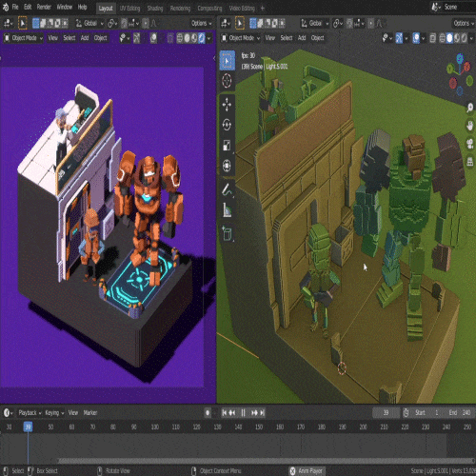Image resolution: width=476 pixels, height=476 pixels.
Task: Click the End frame 240 field
Action: (460, 412)
